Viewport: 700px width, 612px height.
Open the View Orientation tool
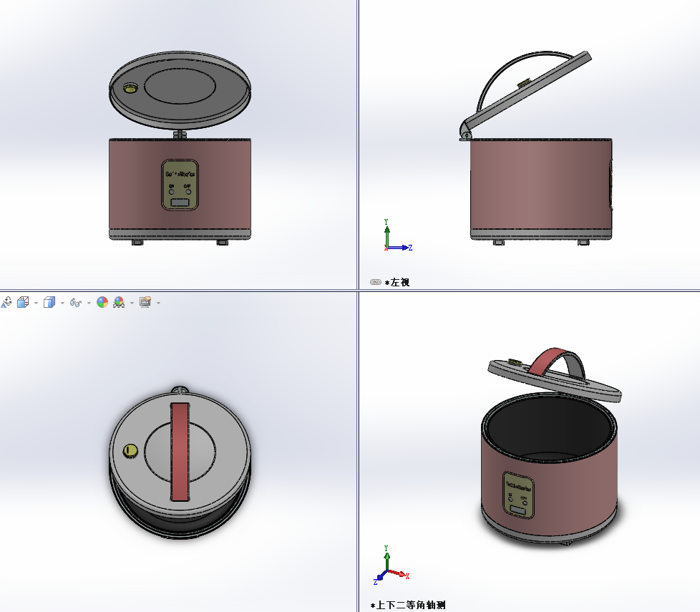pyautogui.click(x=23, y=303)
